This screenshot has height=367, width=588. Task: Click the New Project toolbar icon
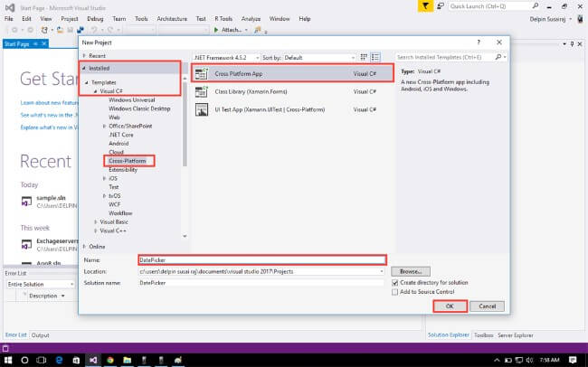(x=44, y=30)
